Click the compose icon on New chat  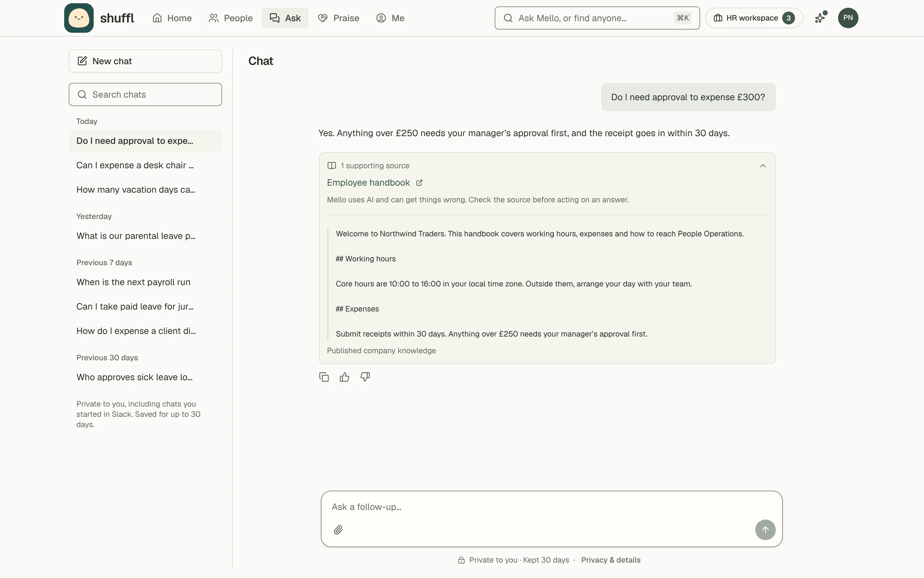click(x=82, y=61)
